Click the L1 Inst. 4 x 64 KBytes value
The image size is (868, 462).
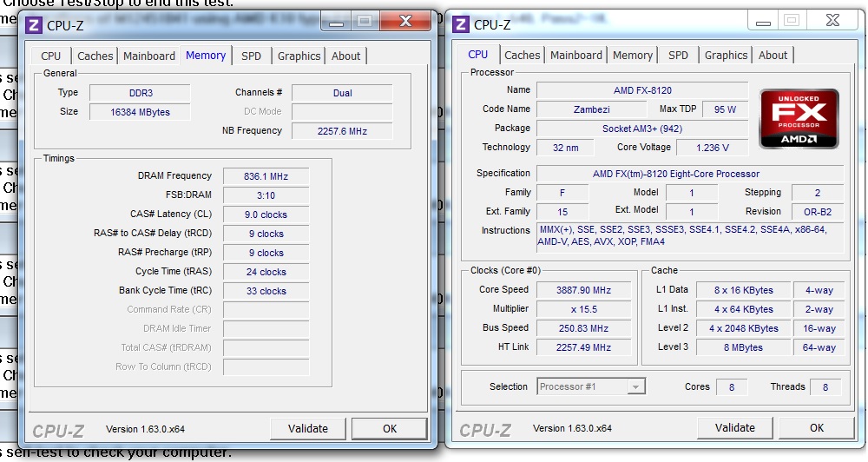[744, 309]
